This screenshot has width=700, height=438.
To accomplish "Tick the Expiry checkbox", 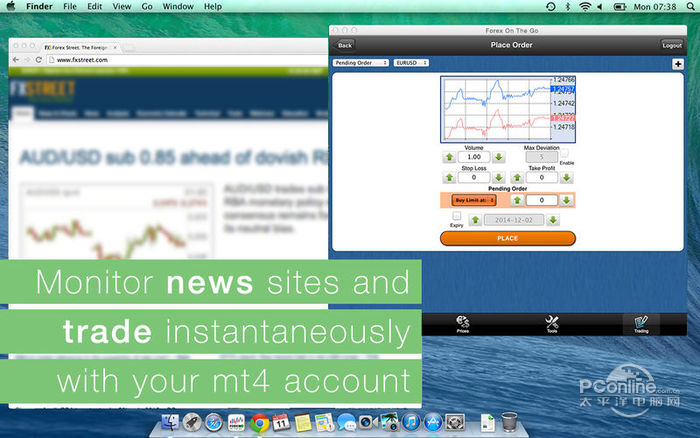I will pyautogui.click(x=456, y=216).
